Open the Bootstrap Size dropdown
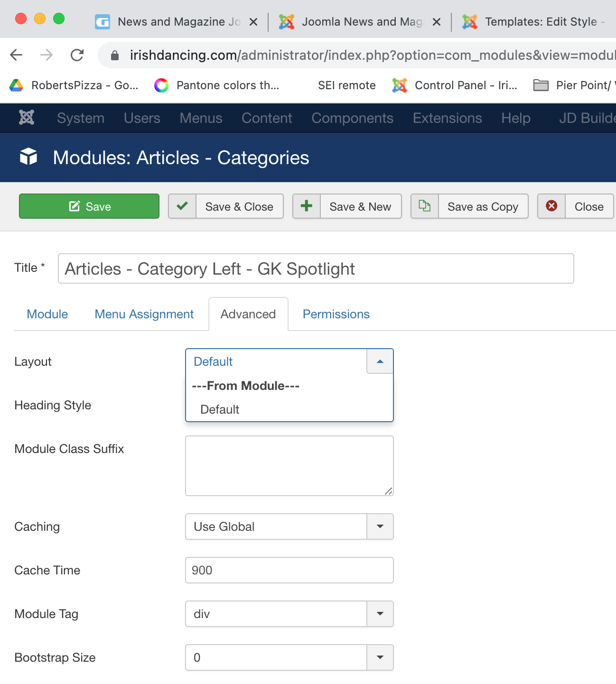Image resolution: width=616 pixels, height=684 pixels. pos(380,657)
